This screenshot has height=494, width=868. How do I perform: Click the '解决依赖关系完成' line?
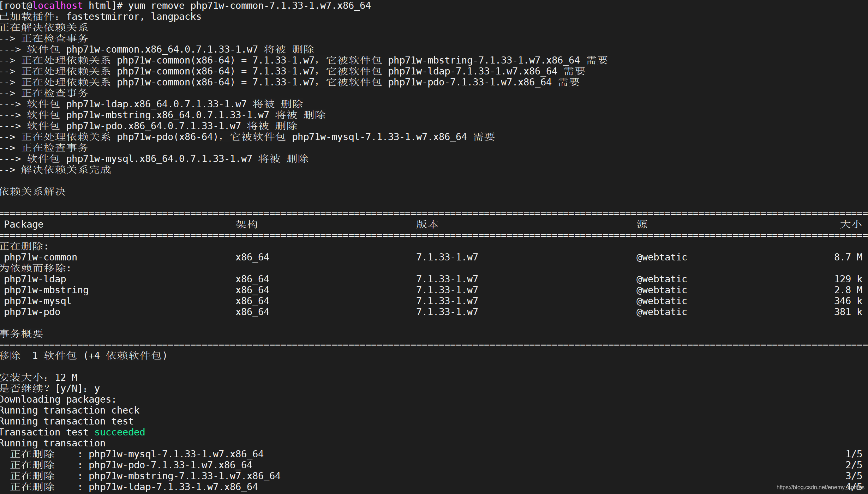(55, 170)
